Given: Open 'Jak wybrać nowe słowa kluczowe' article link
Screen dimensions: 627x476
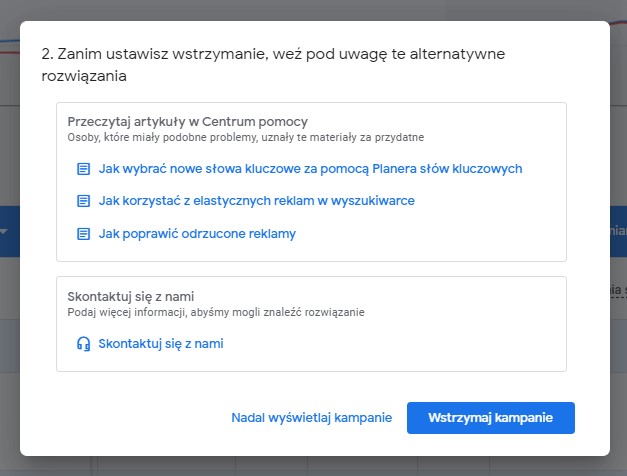Looking at the screenshot, I should [x=310, y=169].
